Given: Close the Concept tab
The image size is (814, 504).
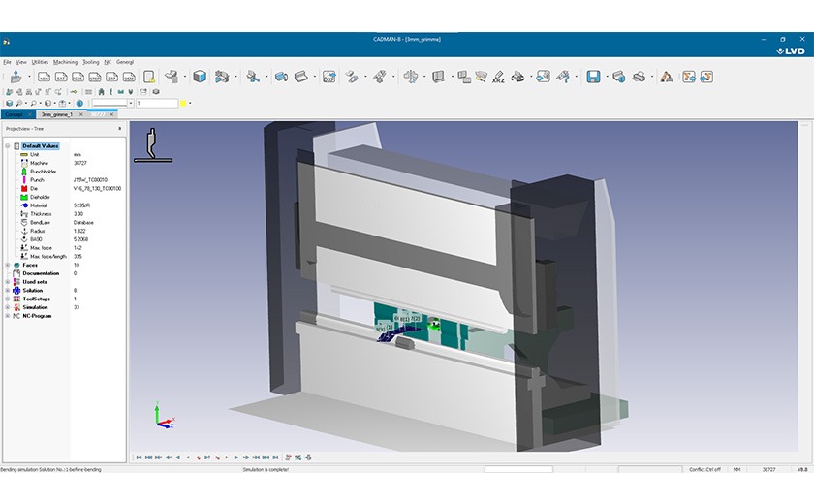Looking at the screenshot, I should (30, 114).
